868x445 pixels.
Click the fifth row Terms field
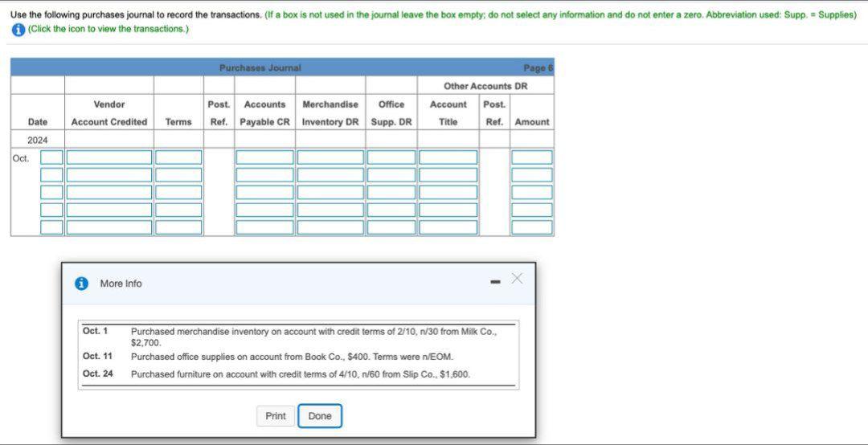point(178,227)
